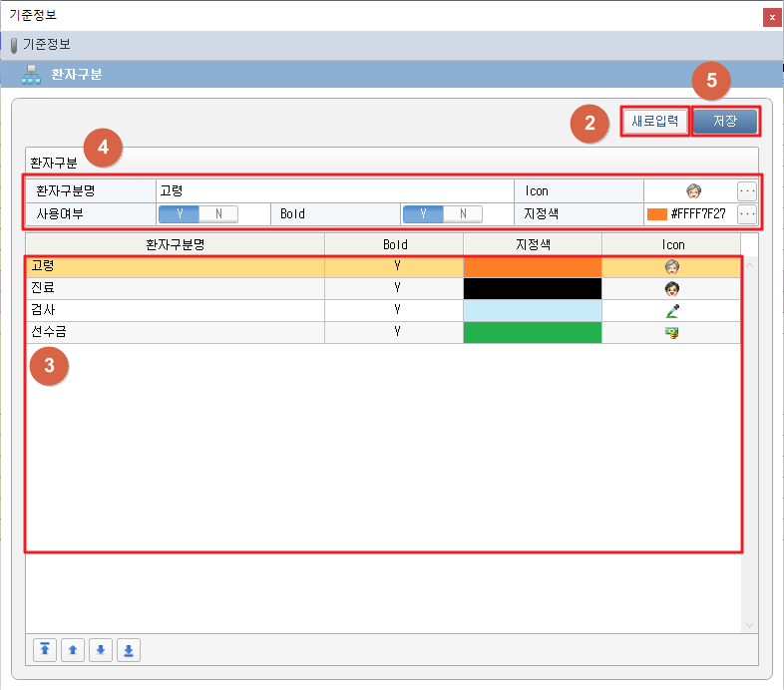Click the green color cell for 선수금
784x690 pixels.
tap(533, 332)
